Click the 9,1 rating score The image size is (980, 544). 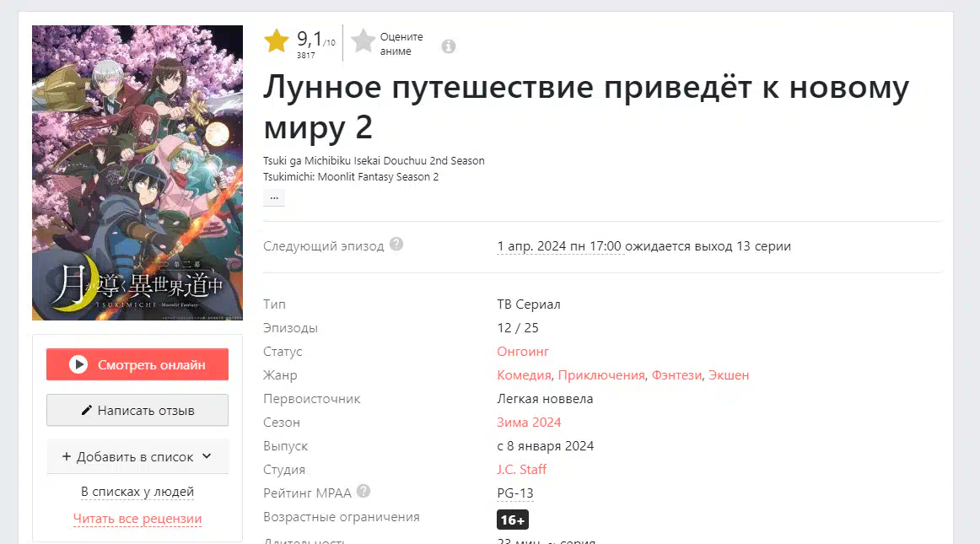310,39
